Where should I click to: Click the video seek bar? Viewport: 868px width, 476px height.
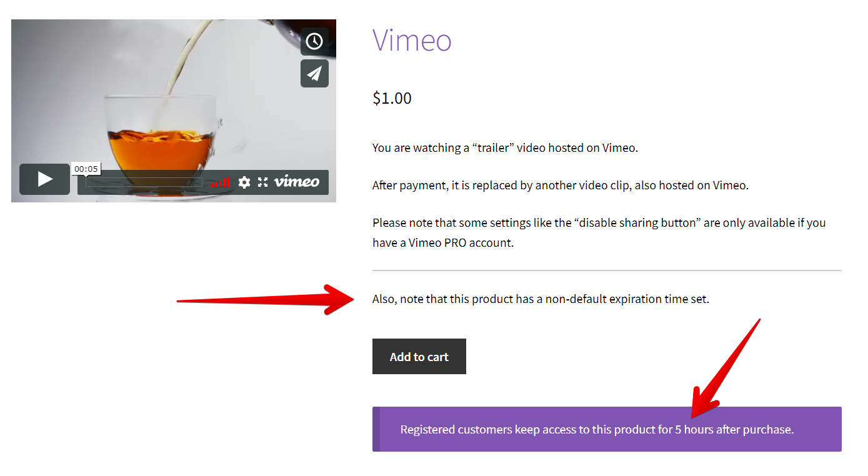coord(144,182)
